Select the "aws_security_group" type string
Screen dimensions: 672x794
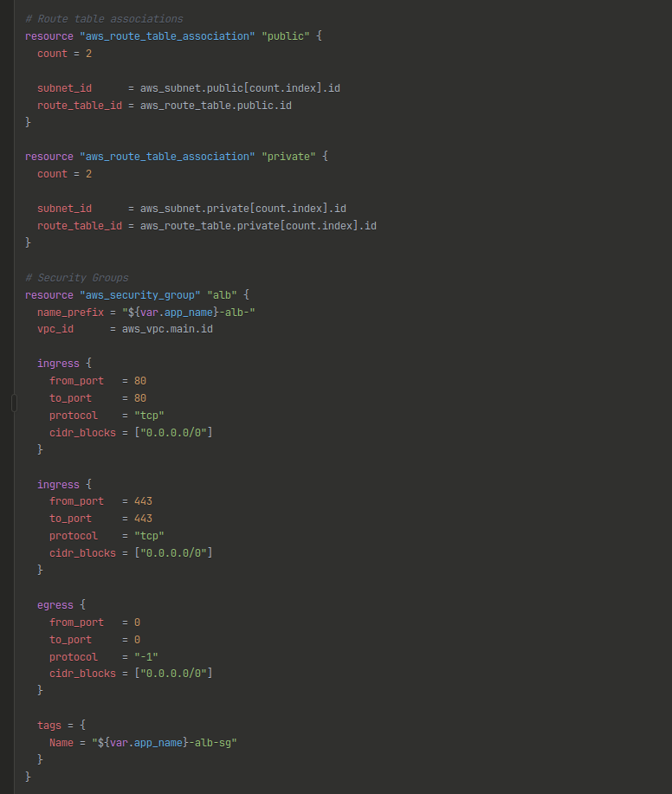coord(139,295)
